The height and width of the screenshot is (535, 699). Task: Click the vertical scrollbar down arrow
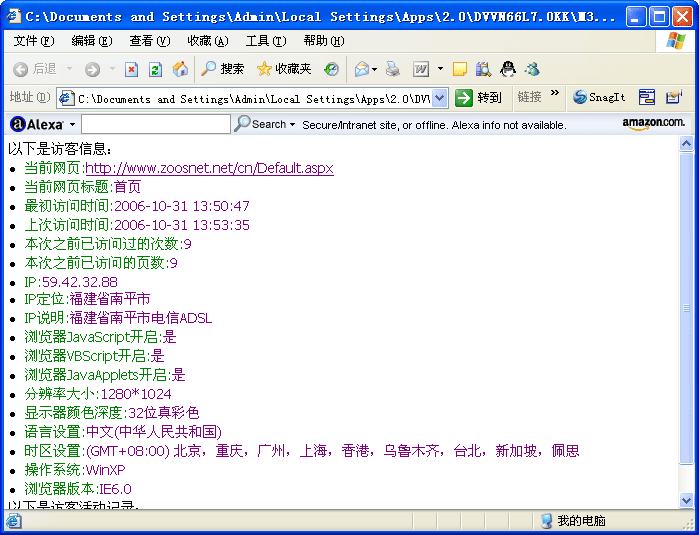click(686, 500)
